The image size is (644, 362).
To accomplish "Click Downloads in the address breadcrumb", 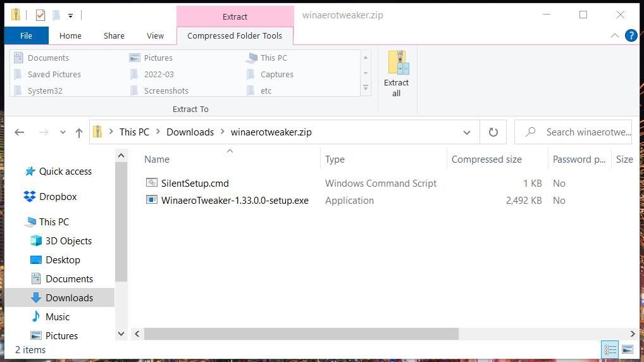I will (190, 132).
